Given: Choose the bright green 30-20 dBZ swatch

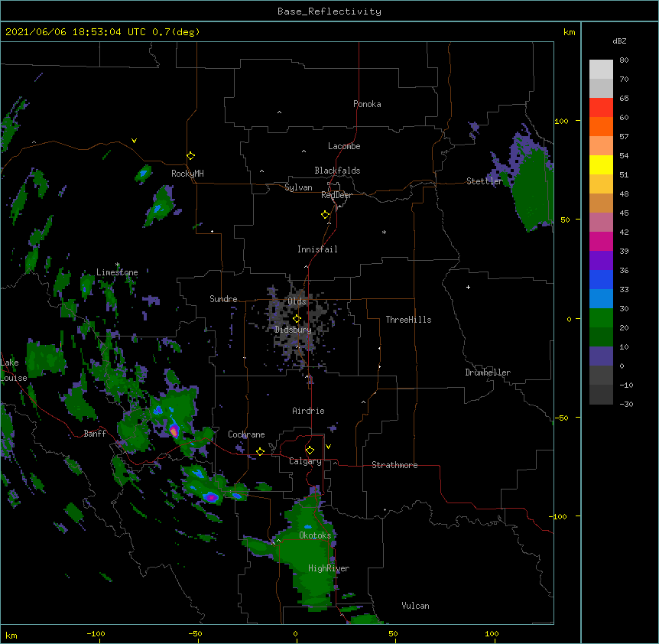Looking at the screenshot, I should pyautogui.click(x=601, y=318).
